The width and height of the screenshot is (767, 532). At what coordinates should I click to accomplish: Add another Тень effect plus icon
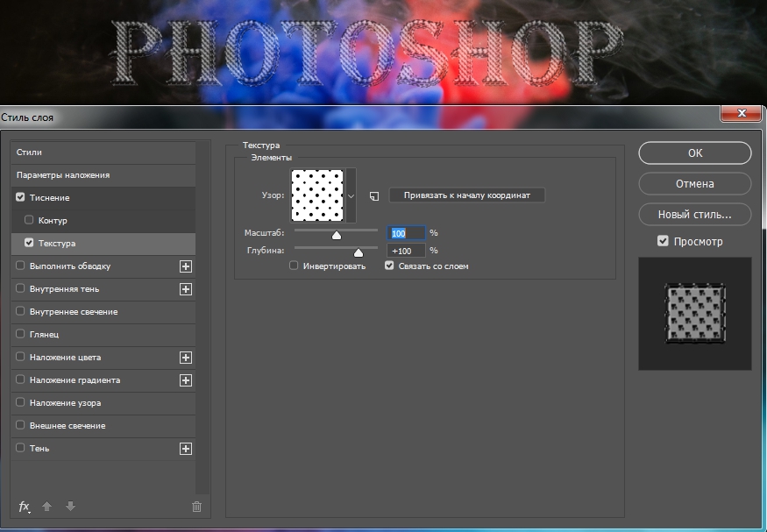tap(185, 449)
